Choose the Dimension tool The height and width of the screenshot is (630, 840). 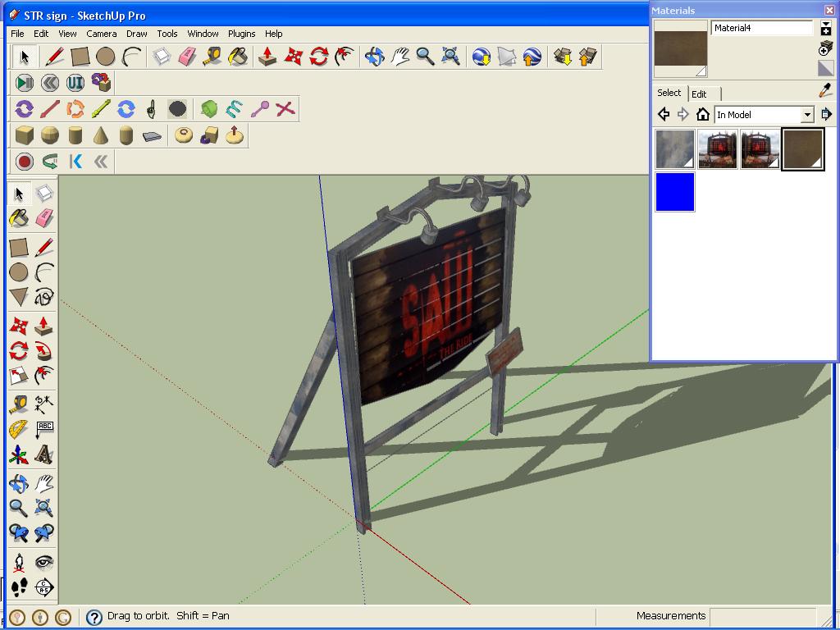point(44,404)
